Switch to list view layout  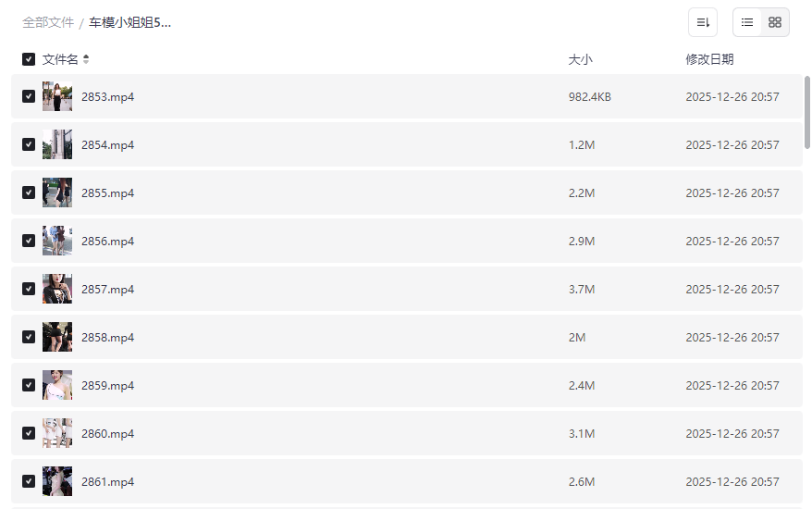747,22
